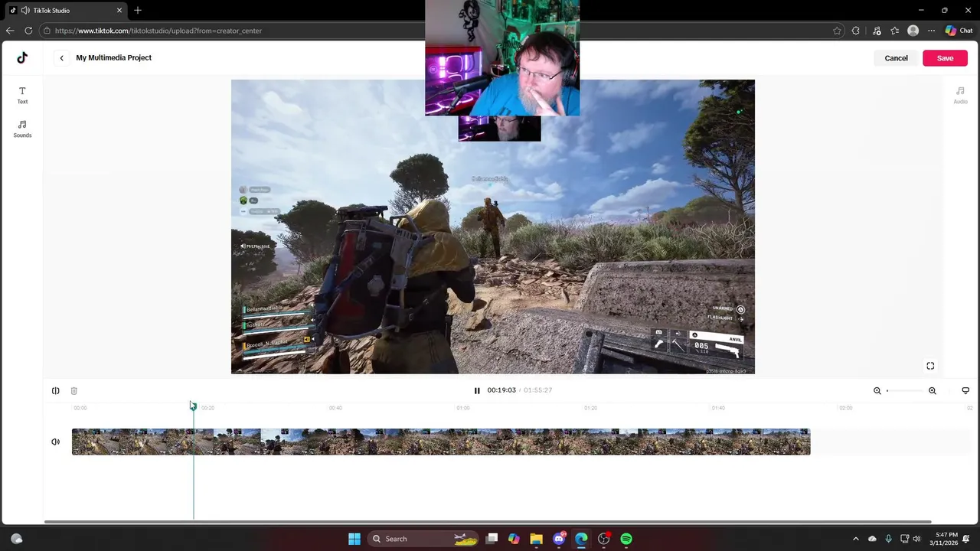Zoom out the timeline
The width and height of the screenshot is (980, 551).
[x=877, y=391]
